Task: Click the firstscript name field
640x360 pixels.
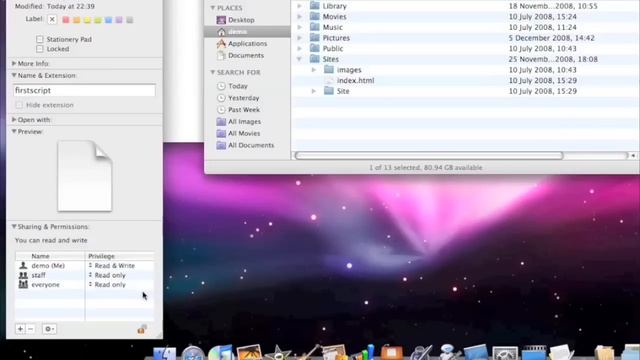Action: tap(84, 90)
